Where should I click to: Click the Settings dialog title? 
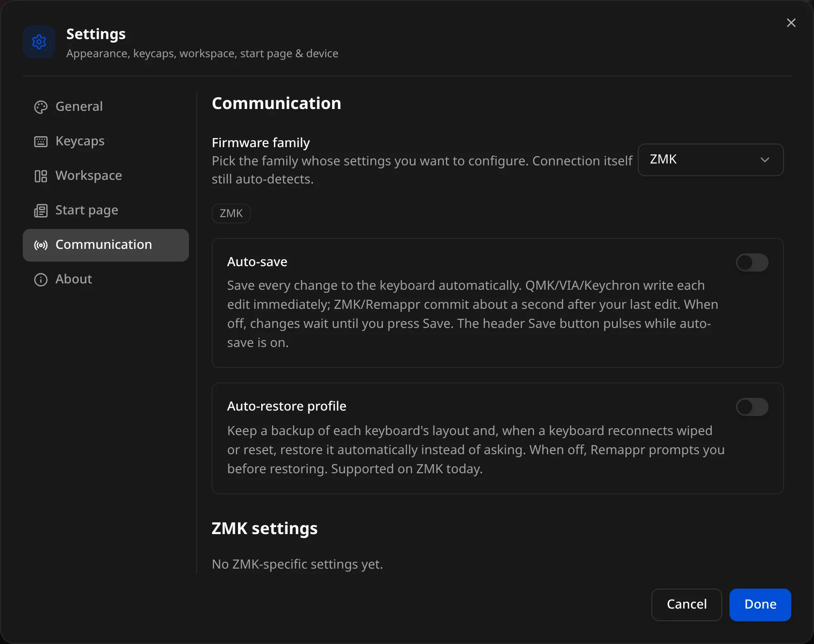click(x=96, y=34)
